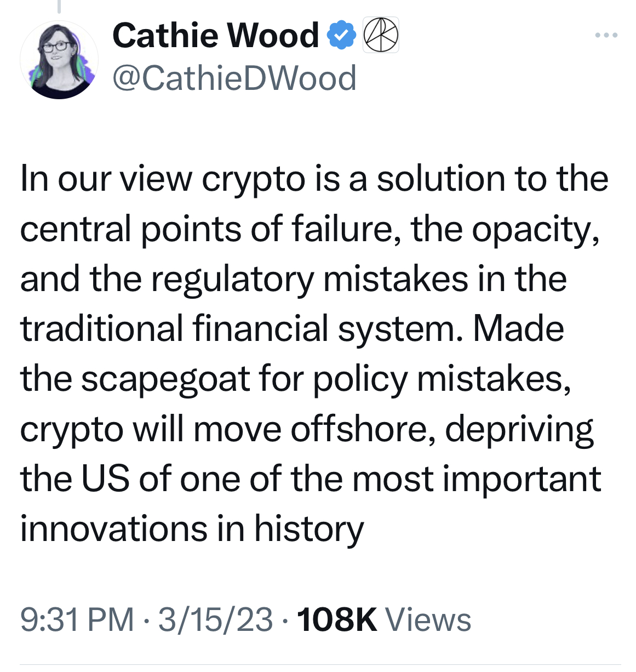The image size is (636, 672).
Task: Open the 108K Views analytics
Action: (336, 619)
